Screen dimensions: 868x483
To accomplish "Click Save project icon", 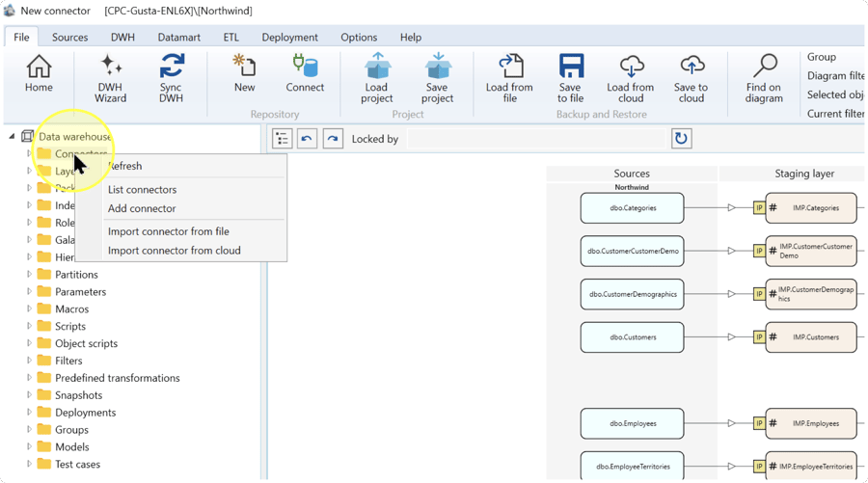I will click(x=437, y=66).
